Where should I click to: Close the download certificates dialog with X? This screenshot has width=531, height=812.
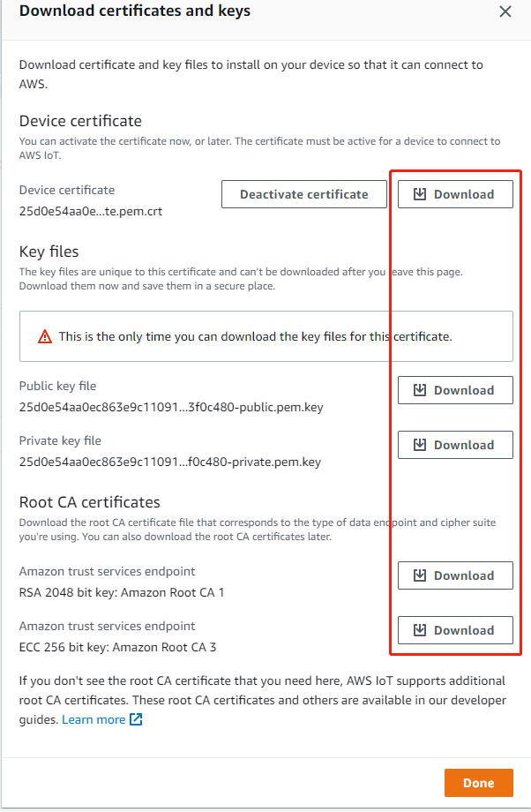505,11
